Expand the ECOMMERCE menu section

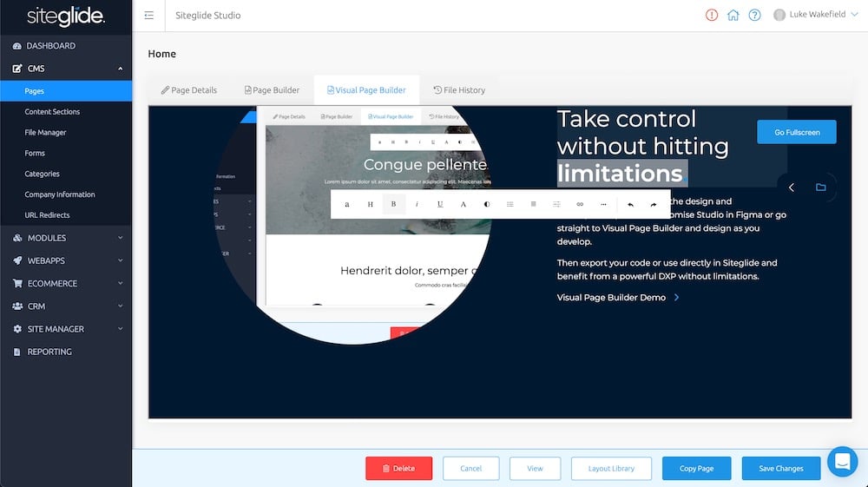click(x=66, y=283)
